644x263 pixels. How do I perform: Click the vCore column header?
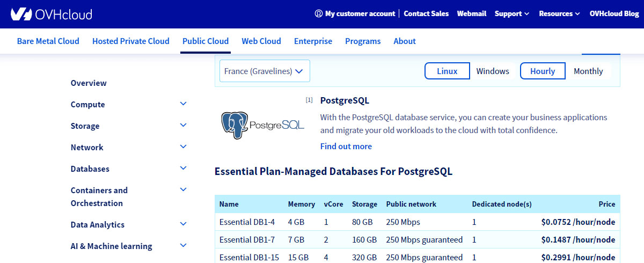pyautogui.click(x=334, y=204)
